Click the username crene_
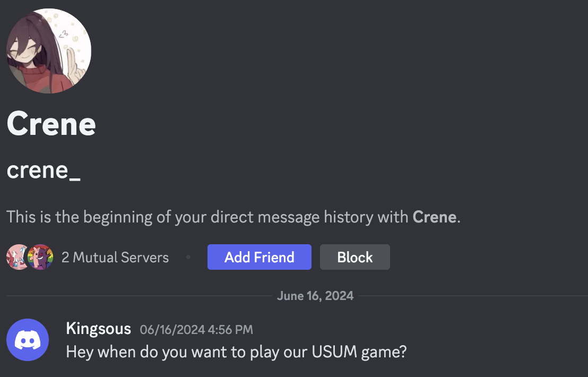This screenshot has height=377, width=588. coord(44,170)
